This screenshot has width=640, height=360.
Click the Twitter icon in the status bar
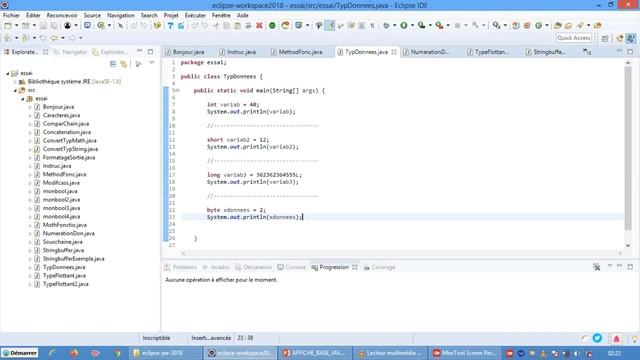click(598, 338)
